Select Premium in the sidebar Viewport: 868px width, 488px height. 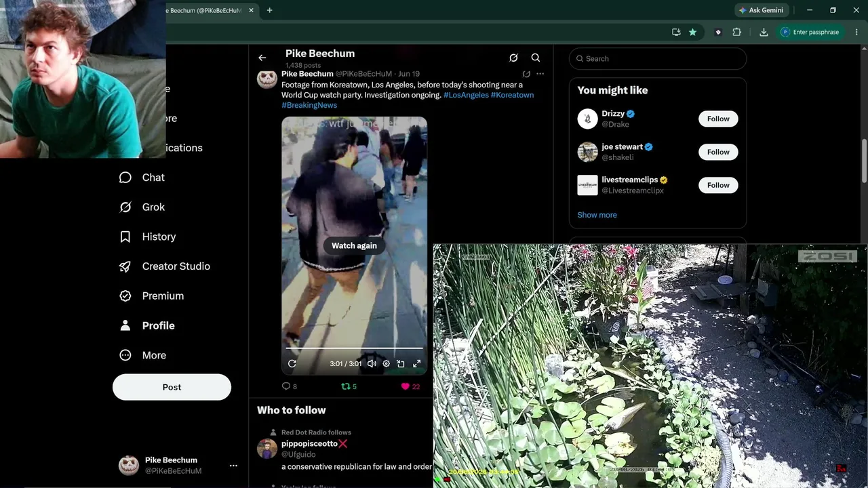[152, 296]
